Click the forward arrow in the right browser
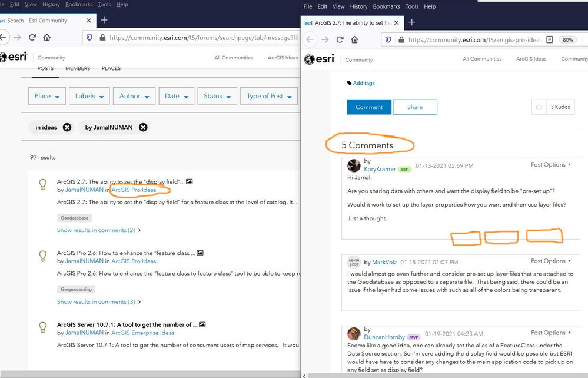This screenshot has width=588, height=378. coord(325,39)
